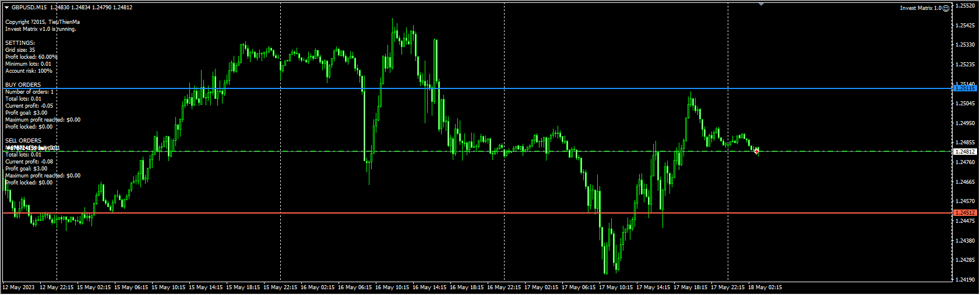980x295 pixels.
Task: Click the 'Number of orders: 1' line
Action: point(29,92)
